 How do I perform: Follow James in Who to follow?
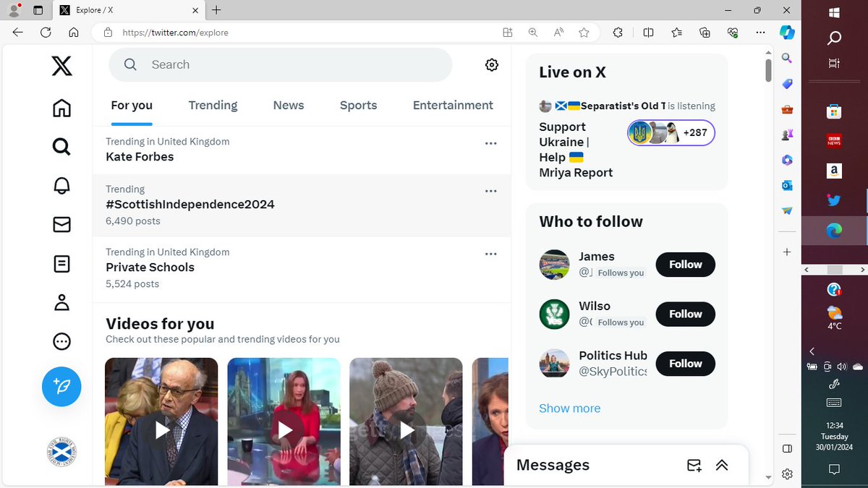point(684,265)
